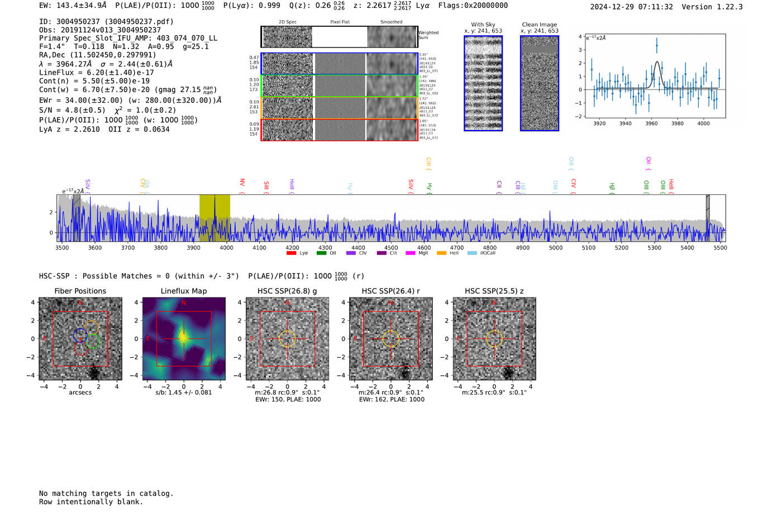Click the 'EW: 143.4±34.9Å' header value

(x=73, y=6)
